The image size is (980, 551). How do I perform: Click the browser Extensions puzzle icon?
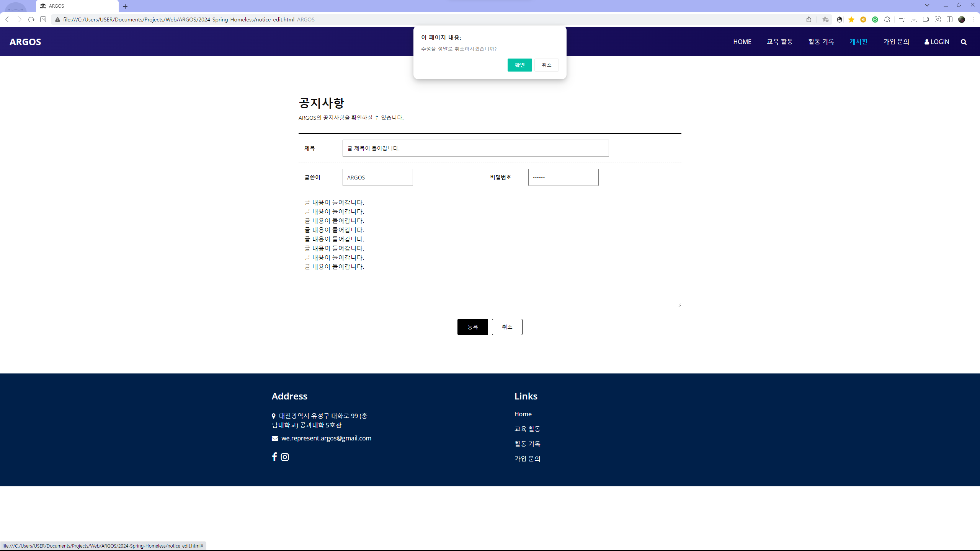pos(887,20)
